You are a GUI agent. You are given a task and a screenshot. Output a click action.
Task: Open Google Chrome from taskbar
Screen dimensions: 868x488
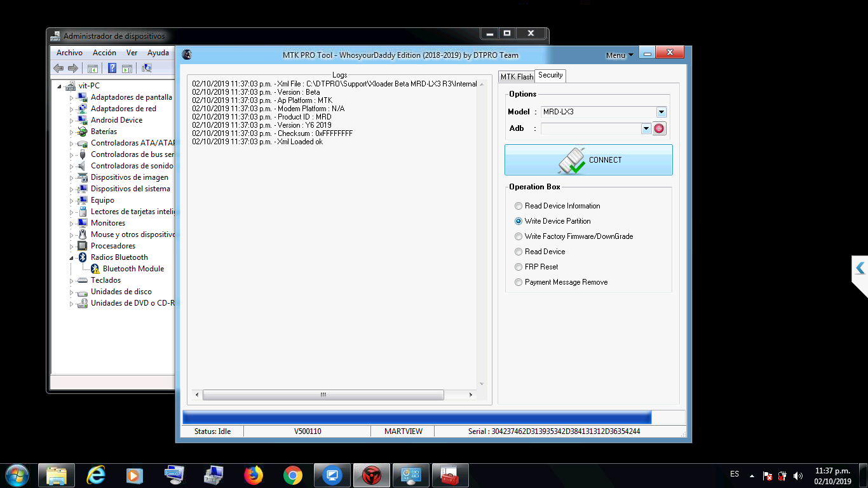point(293,475)
